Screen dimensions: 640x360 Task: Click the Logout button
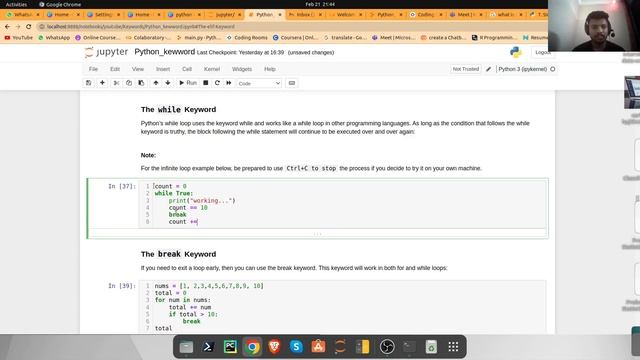coord(542,52)
